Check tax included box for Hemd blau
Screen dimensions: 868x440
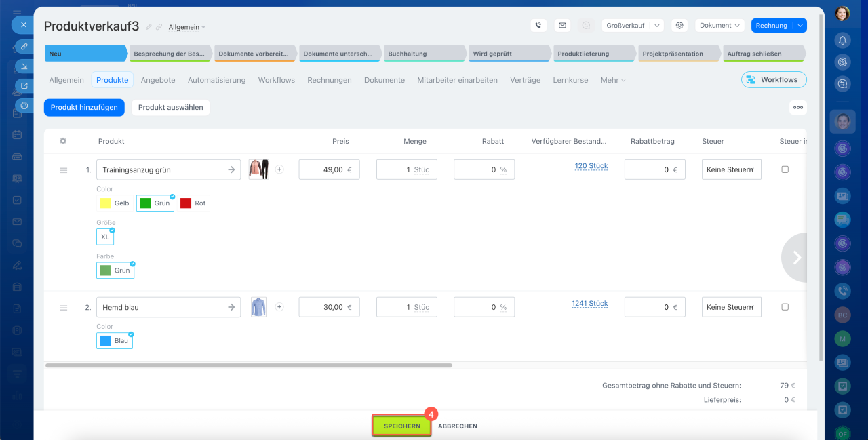click(x=785, y=307)
